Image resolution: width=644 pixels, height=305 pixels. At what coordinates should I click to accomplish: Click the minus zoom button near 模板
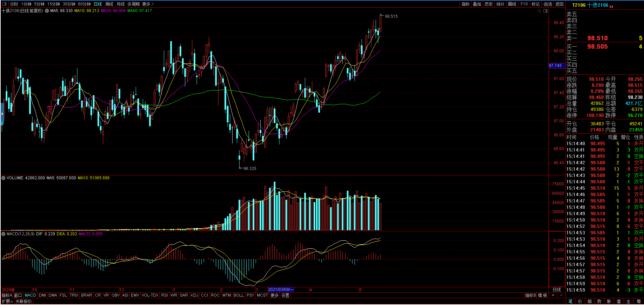561,295
